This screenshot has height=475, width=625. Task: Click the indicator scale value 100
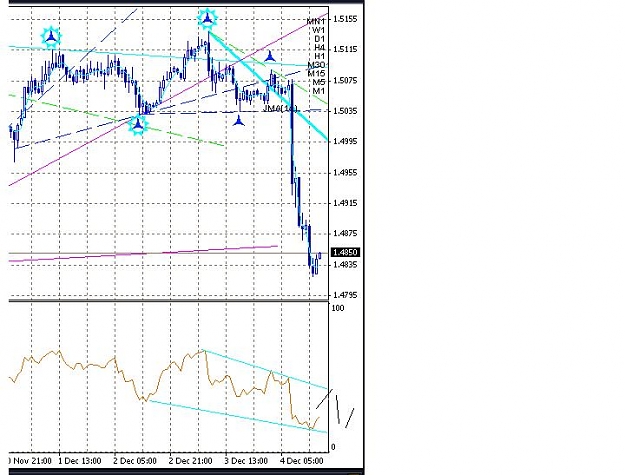338,308
